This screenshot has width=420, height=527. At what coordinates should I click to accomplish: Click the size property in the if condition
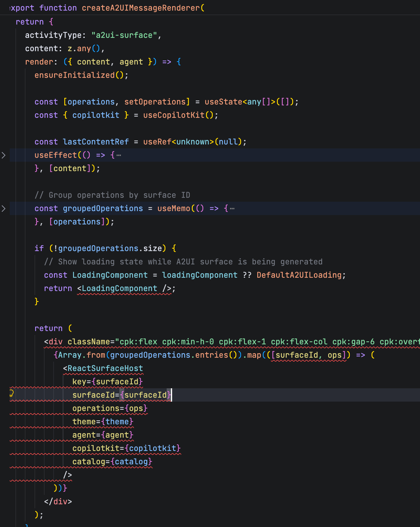click(x=153, y=249)
